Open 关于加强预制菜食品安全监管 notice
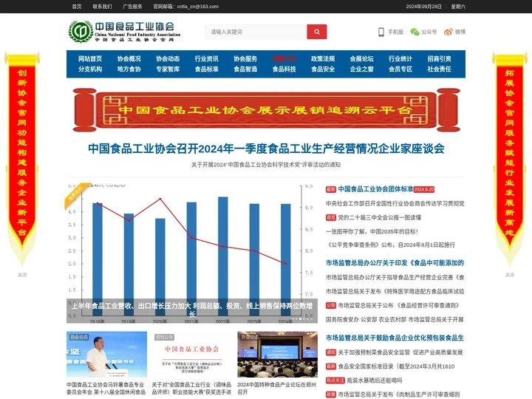The width and height of the screenshot is (532, 399). pyautogui.click(x=400, y=352)
